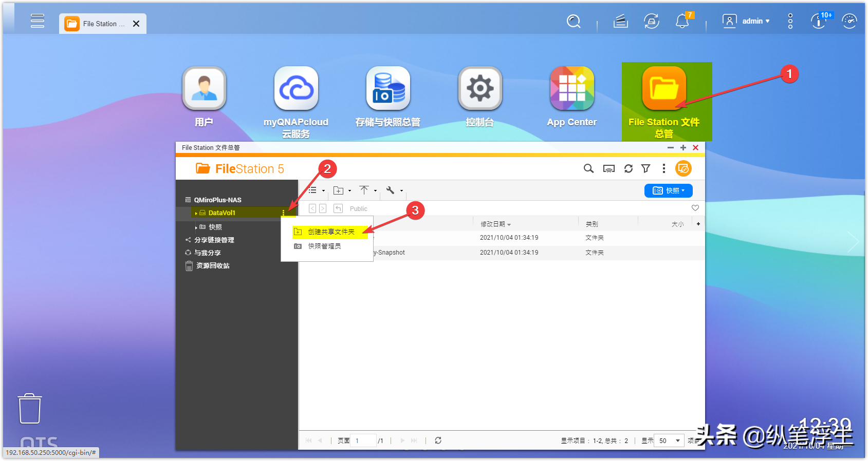
Task: Click the page number input field
Action: pos(363,440)
